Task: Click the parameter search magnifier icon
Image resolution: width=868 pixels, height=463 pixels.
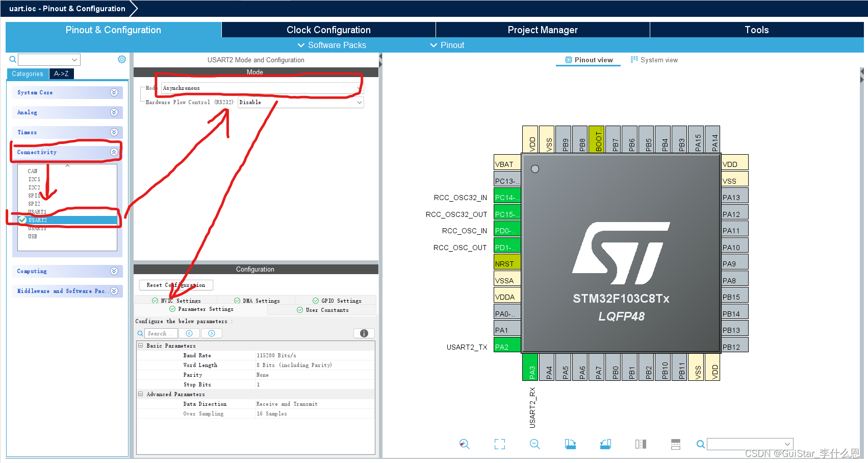Action: point(140,333)
